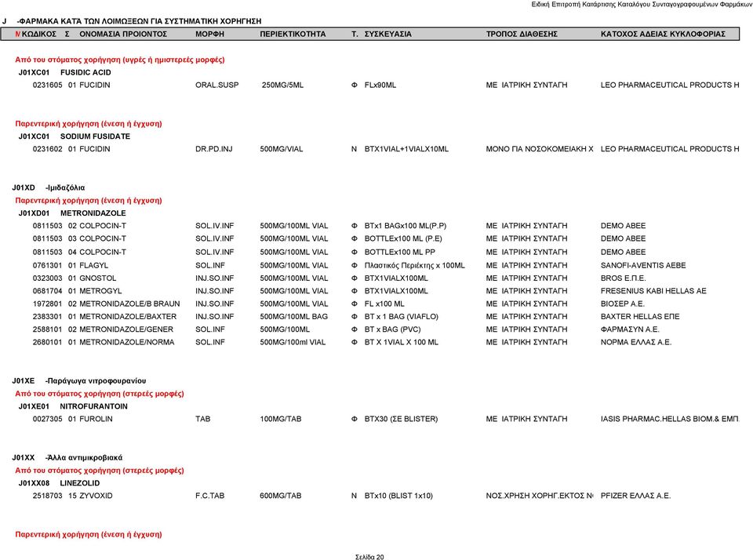Click BTX1VIAL+1VIALX10ML packaging text
The image size is (753, 560).
tap(406, 149)
